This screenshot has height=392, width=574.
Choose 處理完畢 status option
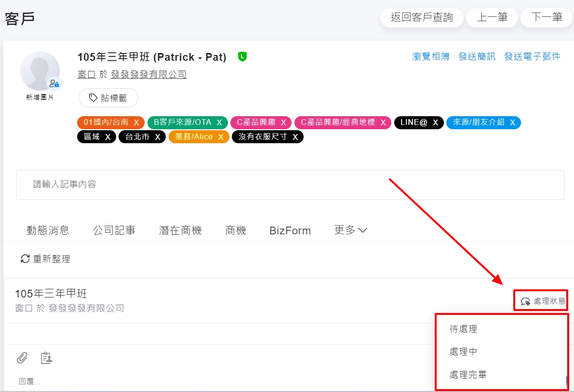[467, 375]
